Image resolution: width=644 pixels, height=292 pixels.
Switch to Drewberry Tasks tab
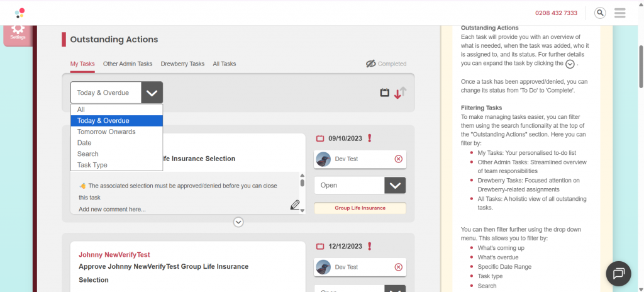182,64
